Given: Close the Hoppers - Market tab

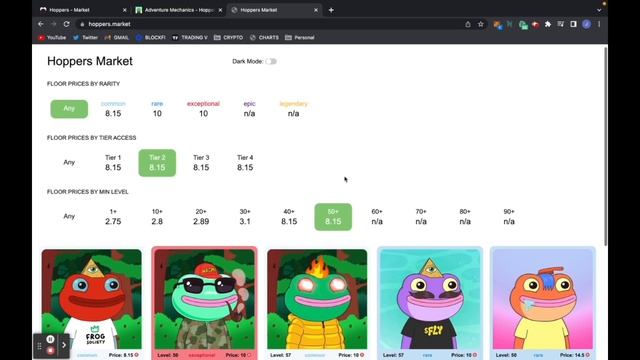Looking at the screenshot, I should click(x=124, y=10).
